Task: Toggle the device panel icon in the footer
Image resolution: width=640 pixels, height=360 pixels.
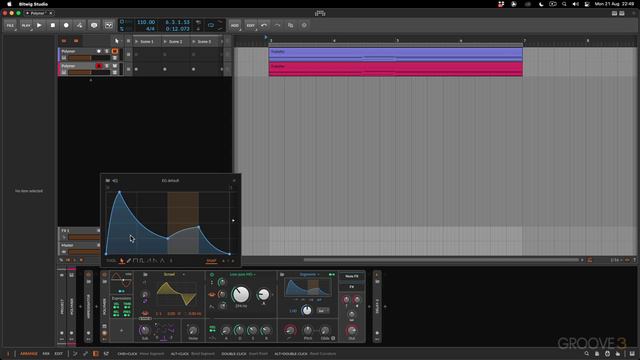Action: (96, 354)
